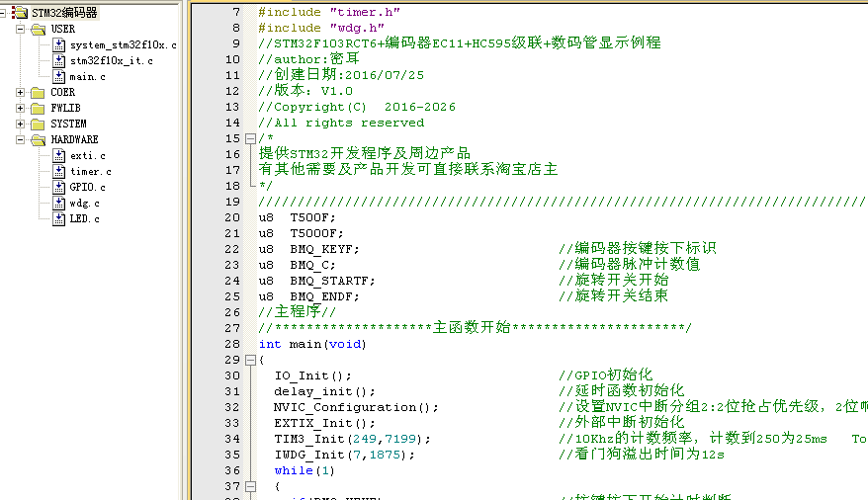Collapse the comment block fold at line 15

coord(250,138)
